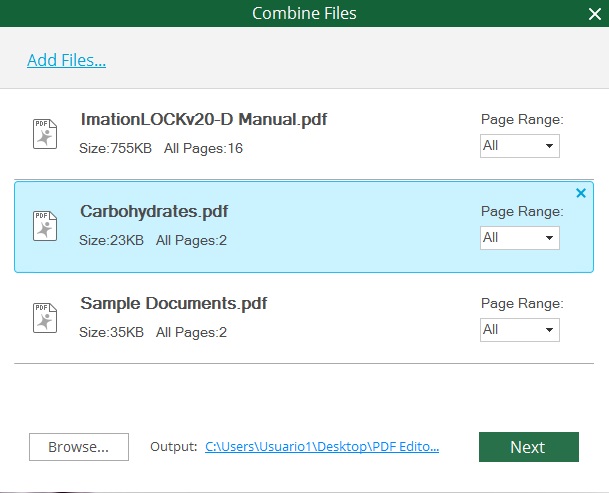
Task: Select the Carbohydrates.pdf file name
Action: point(154,212)
